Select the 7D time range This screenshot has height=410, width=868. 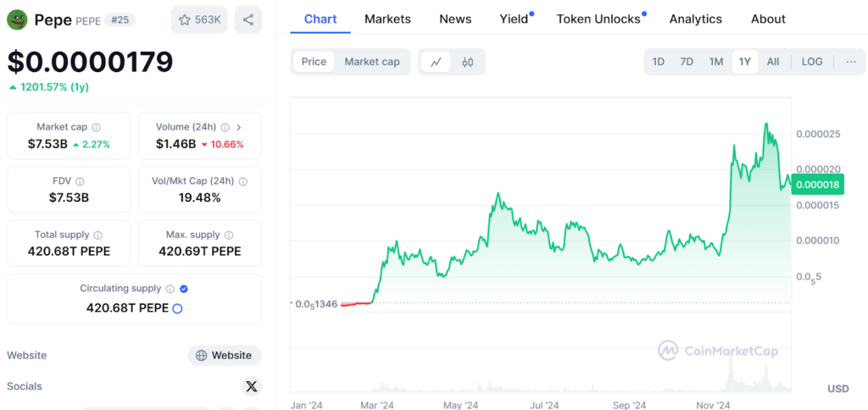pos(687,62)
